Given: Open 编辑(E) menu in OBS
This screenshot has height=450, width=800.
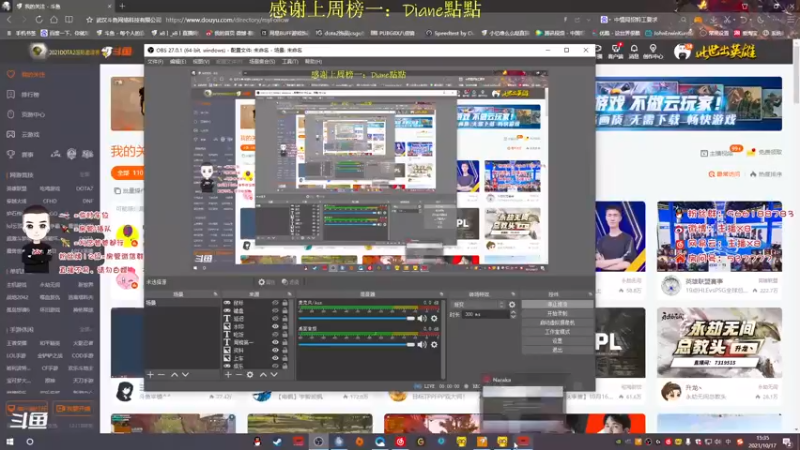Looking at the screenshot, I should [x=178, y=62].
